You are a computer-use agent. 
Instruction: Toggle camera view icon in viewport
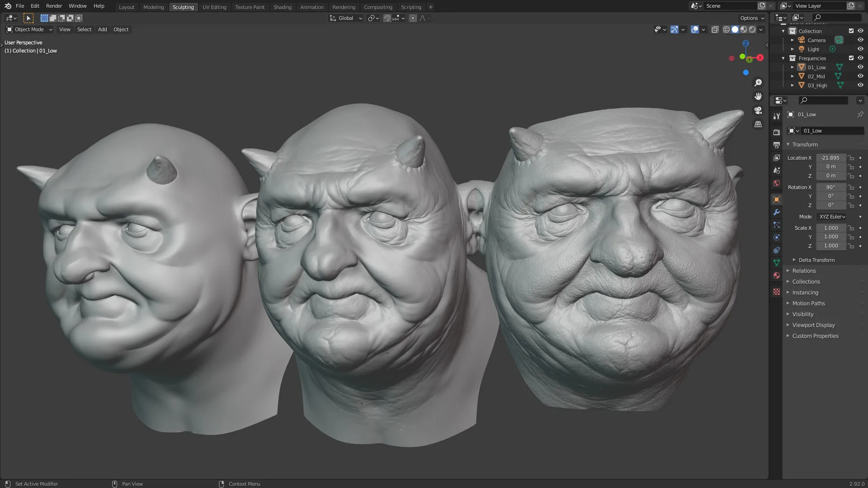click(x=758, y=110)
